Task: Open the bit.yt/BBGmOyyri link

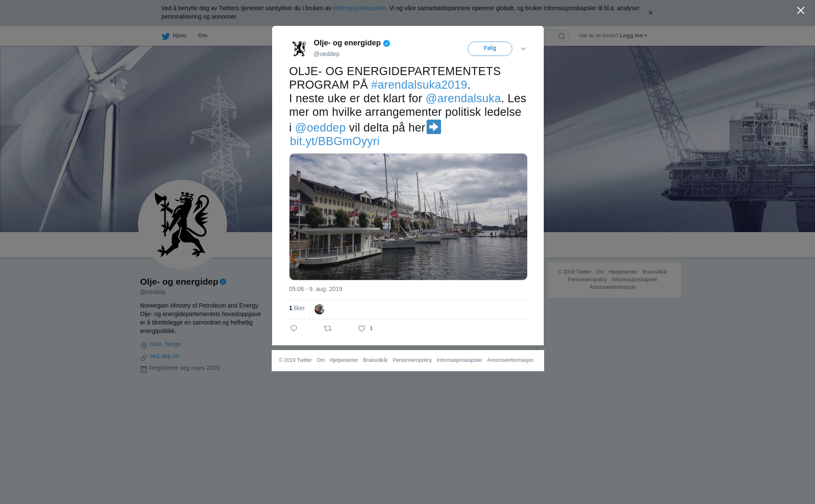Action: tap(334, 141)
